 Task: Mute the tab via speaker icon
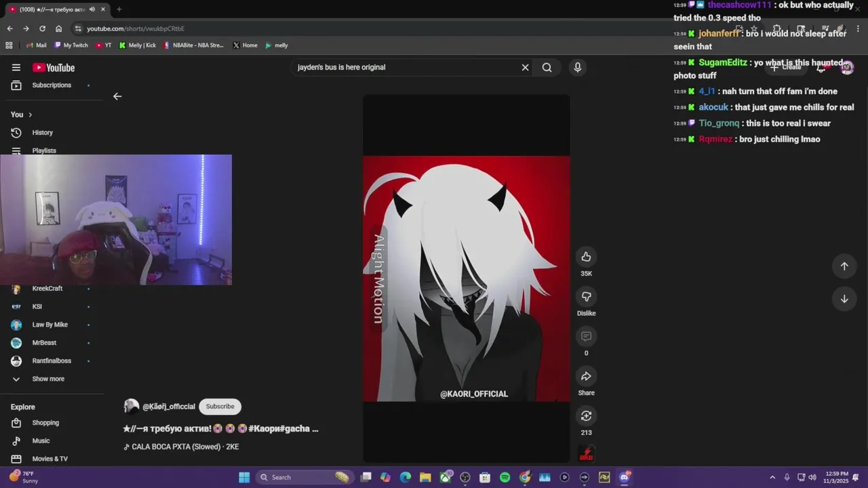tap(92, 9)
